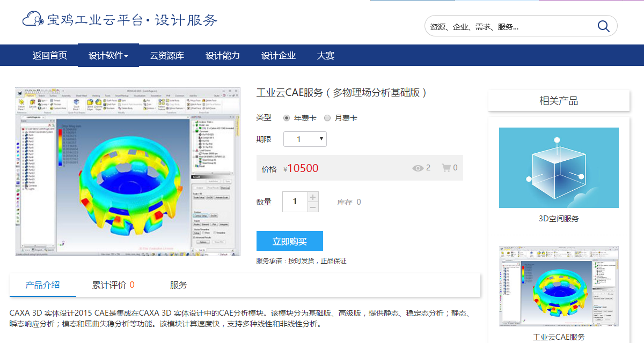Click 工业云CAE服务 related product link
The image size is (644, 343).
pos(559,337)
